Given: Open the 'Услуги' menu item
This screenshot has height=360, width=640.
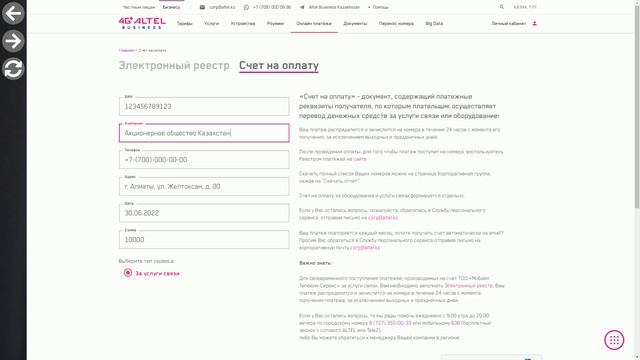Looking at the screenshot, I should (x=211, y=23).
